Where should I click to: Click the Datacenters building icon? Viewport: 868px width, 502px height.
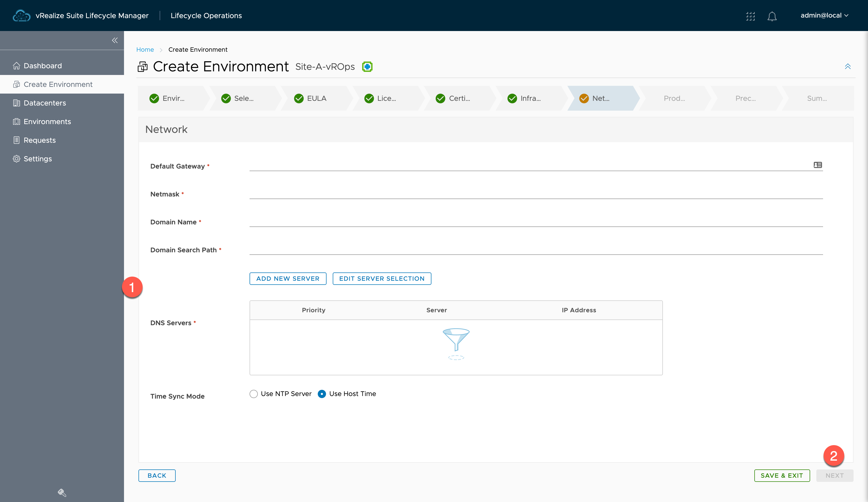click(16, 103)
